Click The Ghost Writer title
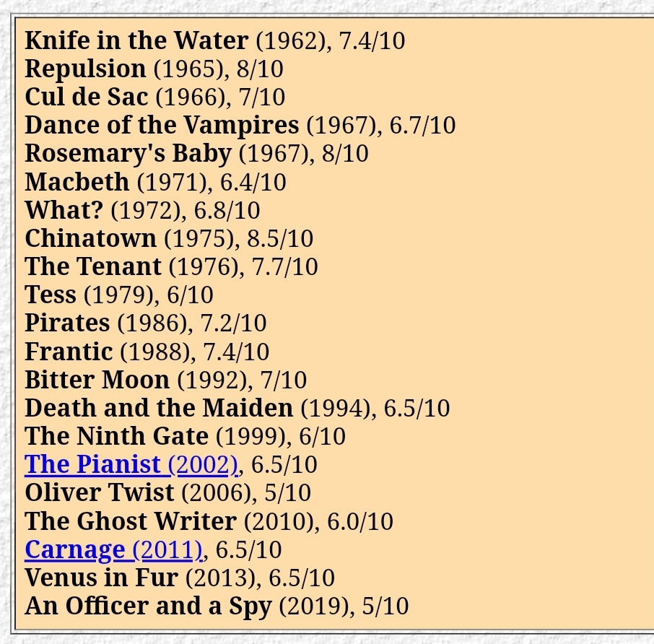Screen dimensions: 654x644 (131, 521)
